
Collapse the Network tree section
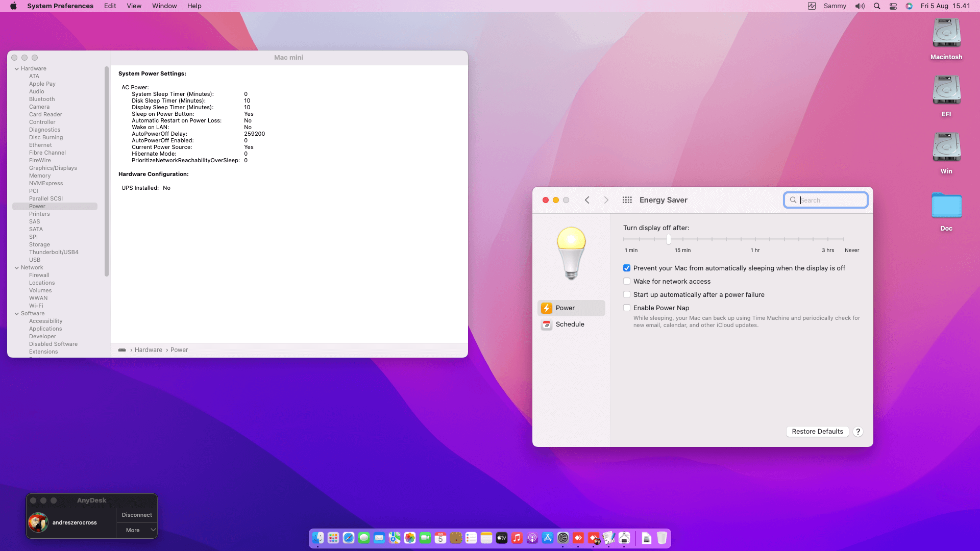(x=17, y=268)
